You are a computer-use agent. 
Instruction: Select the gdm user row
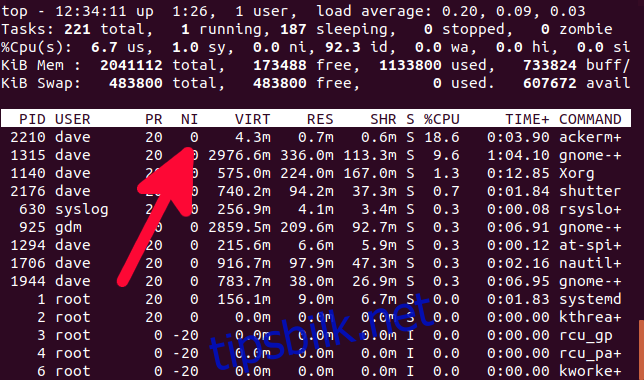tap(315, 227)
